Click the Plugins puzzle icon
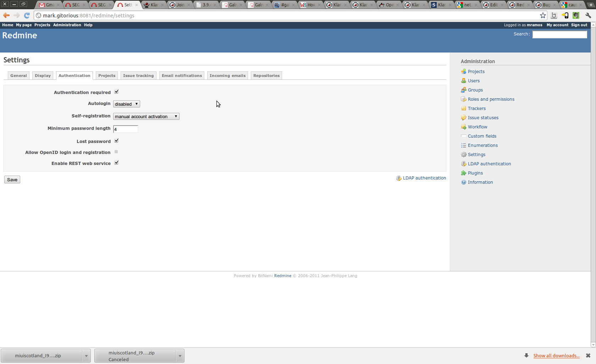The width and height of the screenshot is (596, 364). [463, 173]
